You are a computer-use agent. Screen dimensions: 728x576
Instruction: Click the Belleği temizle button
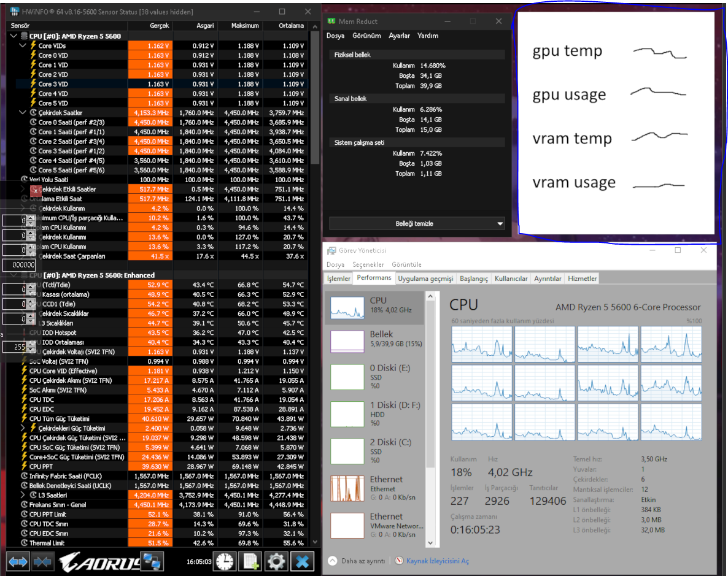414,224
